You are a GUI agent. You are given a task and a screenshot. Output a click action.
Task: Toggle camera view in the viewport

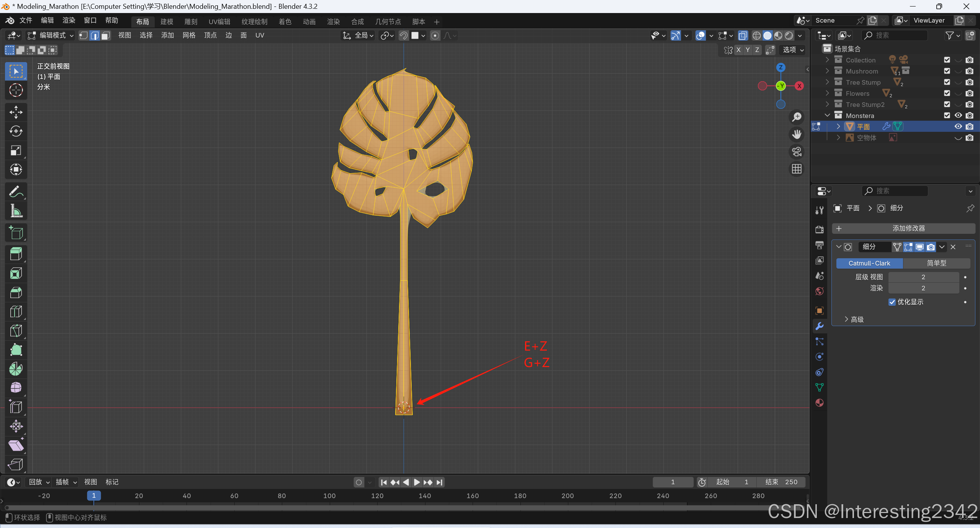tap(797, 152)
